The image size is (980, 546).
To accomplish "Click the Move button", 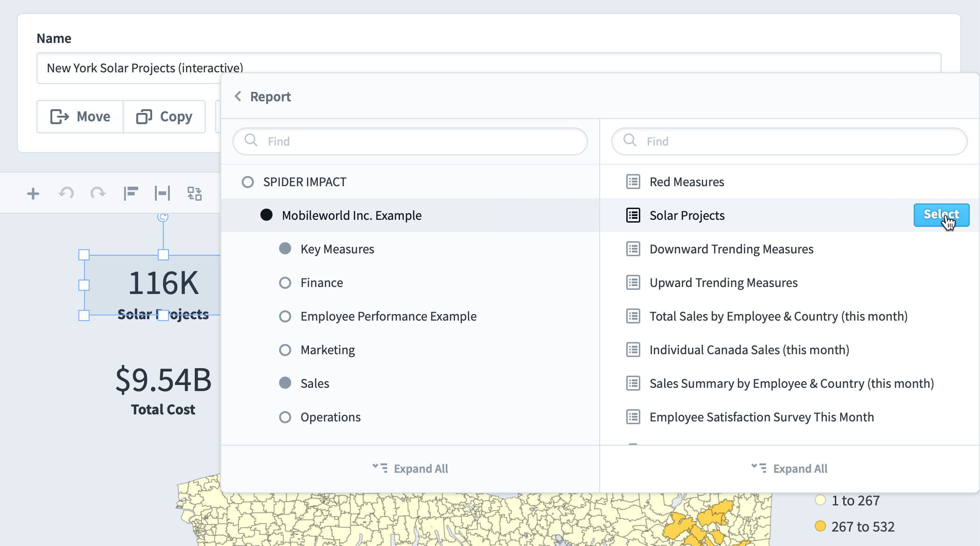I will 80,117.
